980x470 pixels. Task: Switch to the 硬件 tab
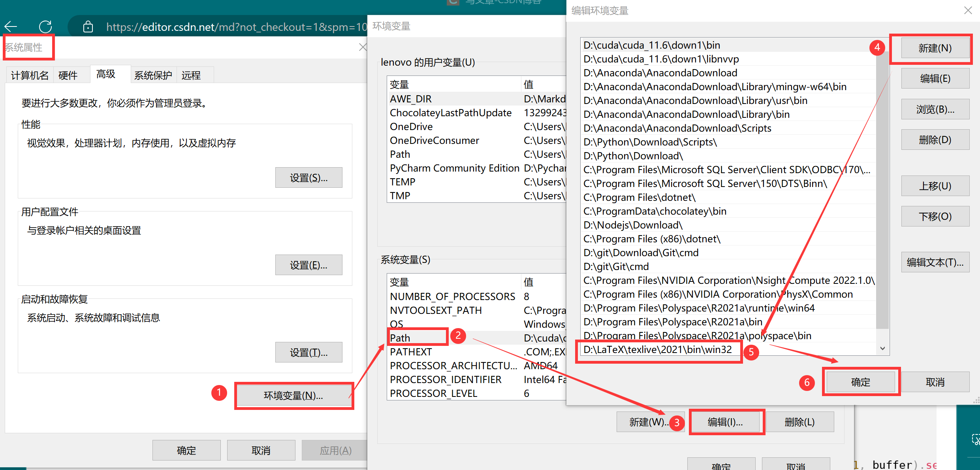coord(67,75)
